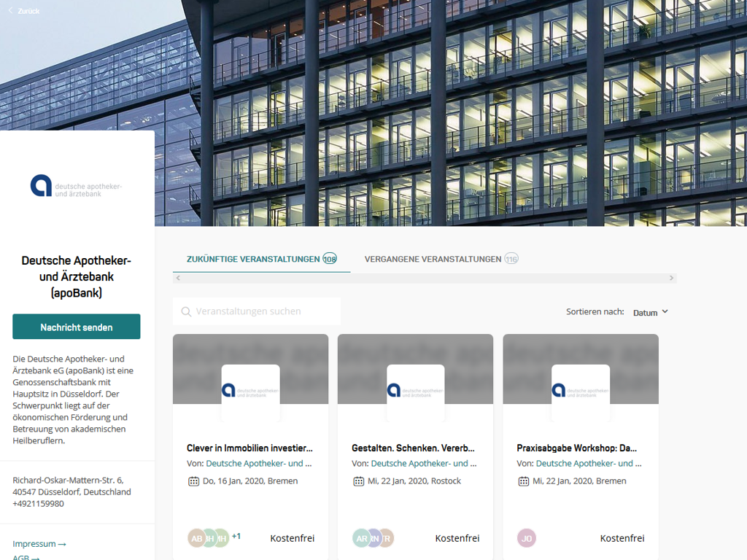Click the AR attendee avatar
The width and height of the screenshot is (747, 560).
[x=362, y=538]
